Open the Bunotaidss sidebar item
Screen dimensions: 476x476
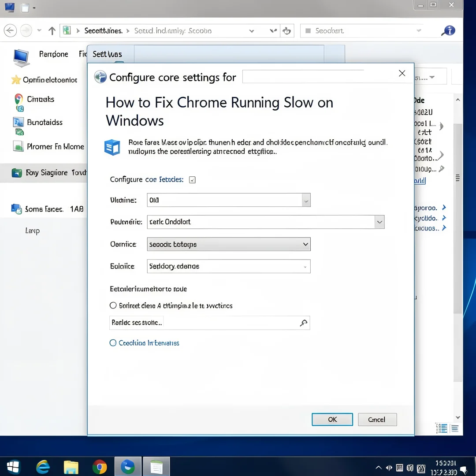[45, 123]
